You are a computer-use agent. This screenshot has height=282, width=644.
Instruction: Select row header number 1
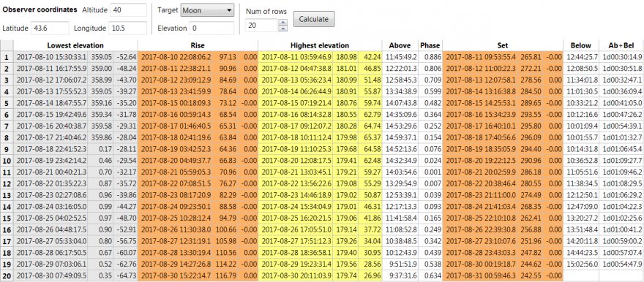pos(7,57)
